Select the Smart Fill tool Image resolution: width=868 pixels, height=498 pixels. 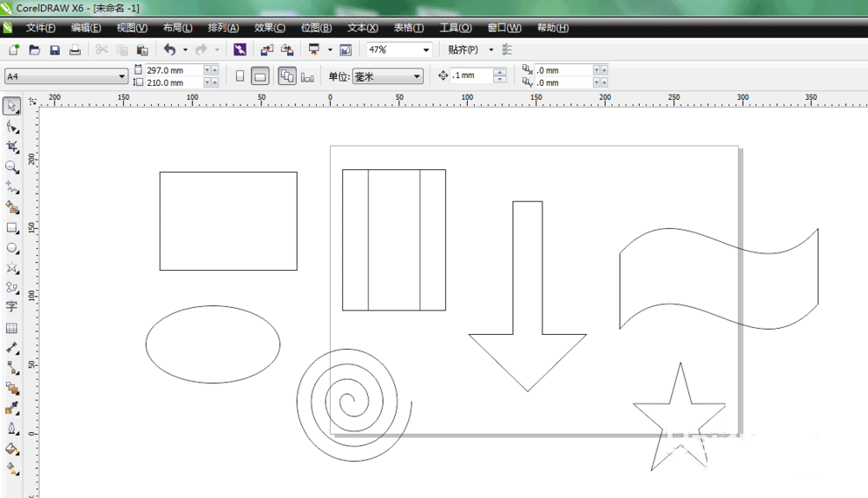[11, 207]
